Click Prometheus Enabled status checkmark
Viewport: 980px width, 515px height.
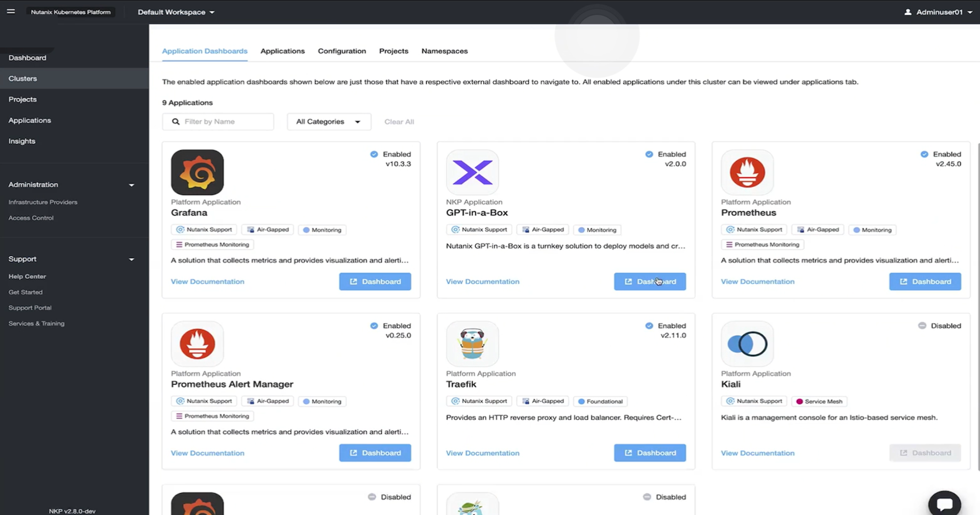(x=924, y=154)
